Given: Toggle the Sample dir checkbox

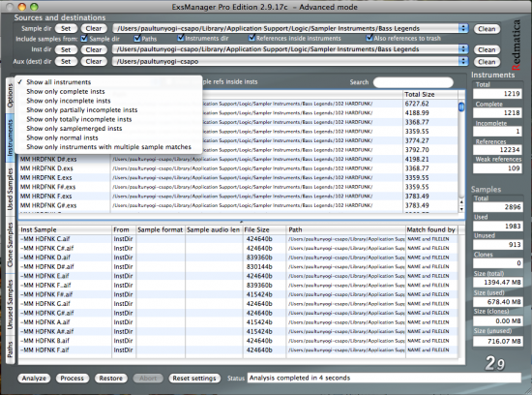Looking at the screenshot, I should [x=84, y=39].
